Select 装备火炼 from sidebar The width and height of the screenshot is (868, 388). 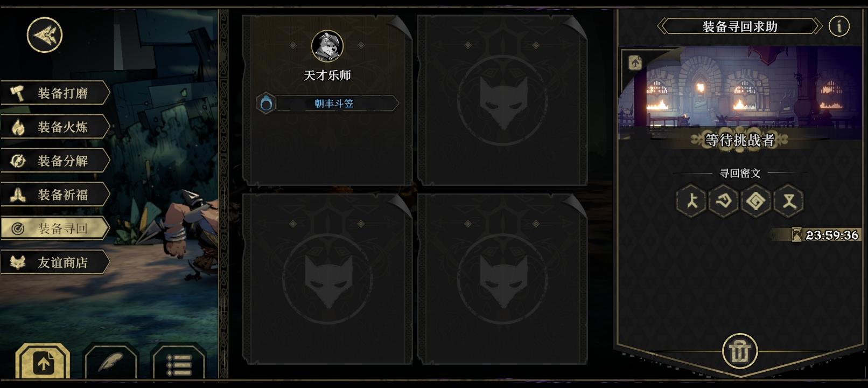(55, 127)
